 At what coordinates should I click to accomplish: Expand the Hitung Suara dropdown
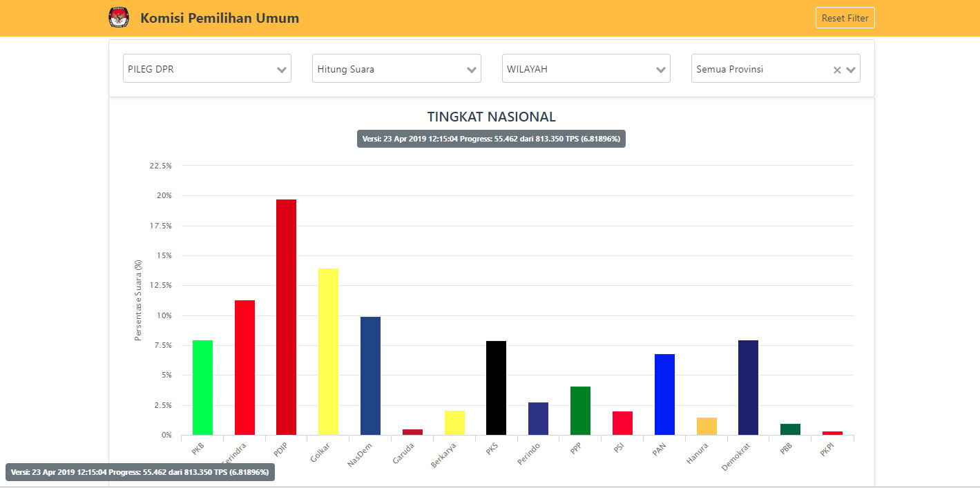coord(396,69)
